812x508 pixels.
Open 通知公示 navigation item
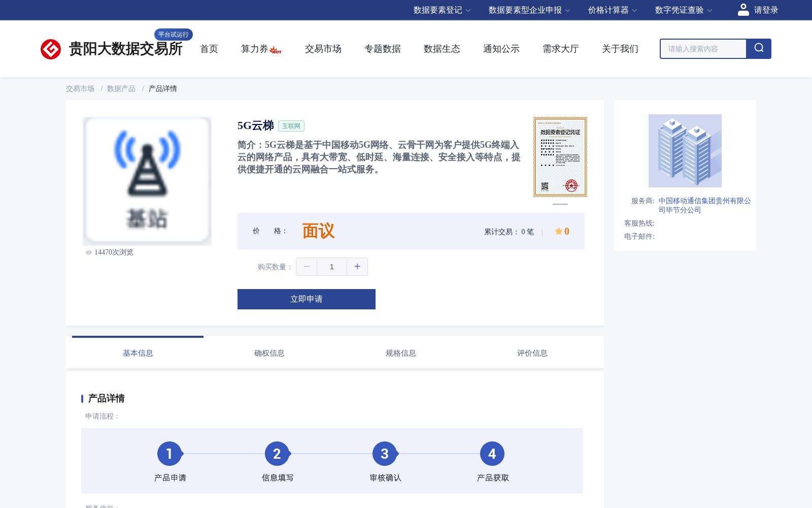[501, 49]
